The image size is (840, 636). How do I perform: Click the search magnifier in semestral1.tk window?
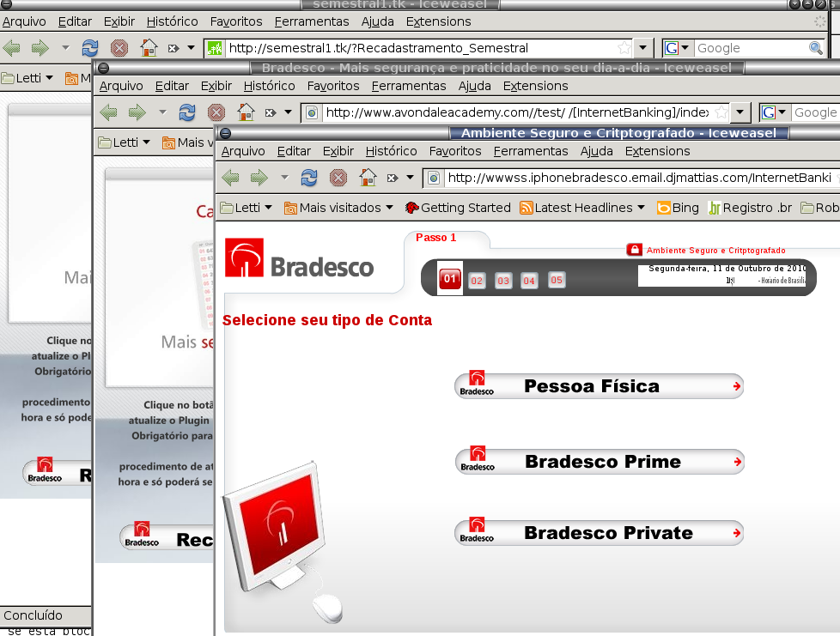pyautogui.click(x=815, y=48)
